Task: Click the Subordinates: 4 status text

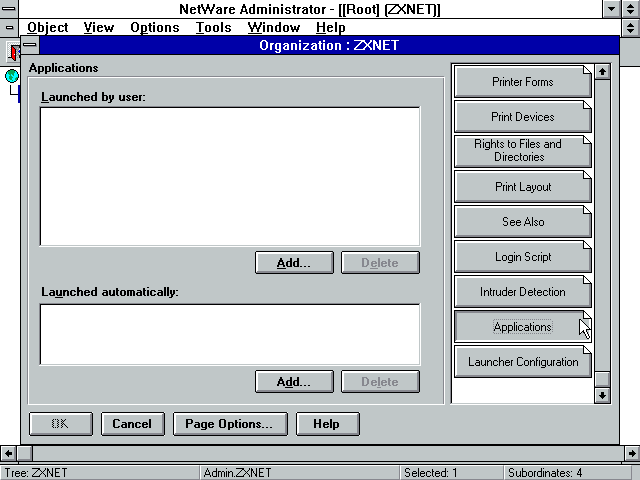Action: click(x=545, y=473)
